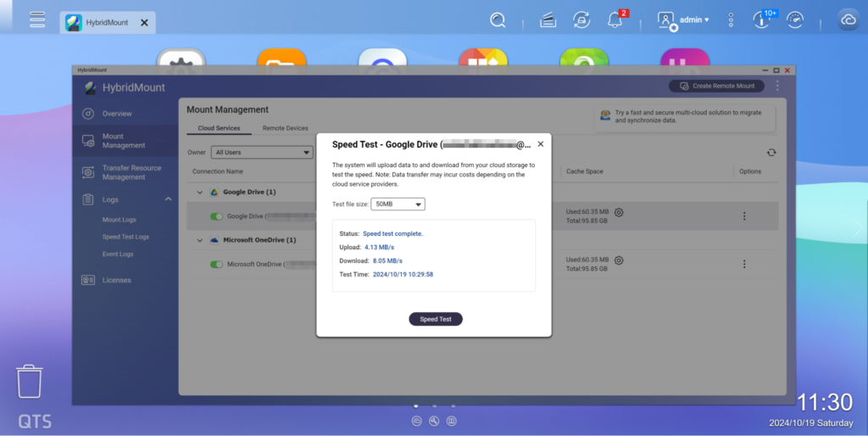Collapse the Google Drive group
This screenshot has width=868, height=436.
point(200,193)
